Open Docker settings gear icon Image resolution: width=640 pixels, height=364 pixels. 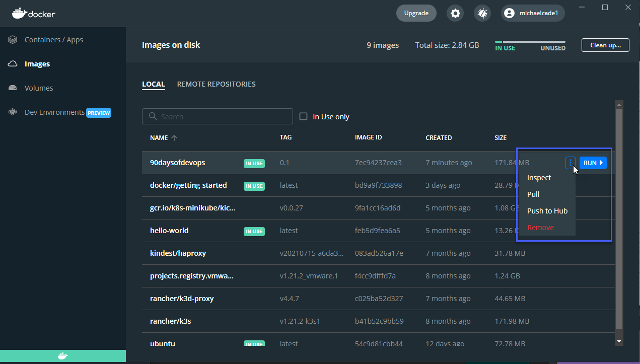[x=455, y=13]
